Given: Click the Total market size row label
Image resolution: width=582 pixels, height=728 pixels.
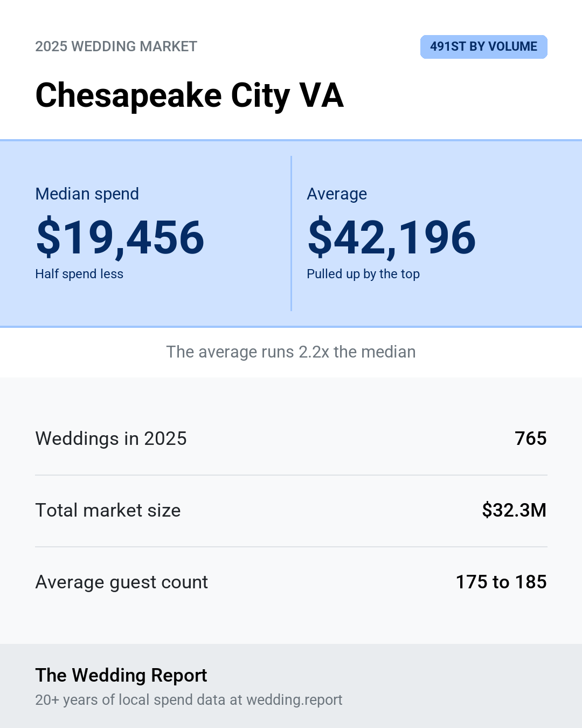Looking at the screenshot, I should 108,510.
